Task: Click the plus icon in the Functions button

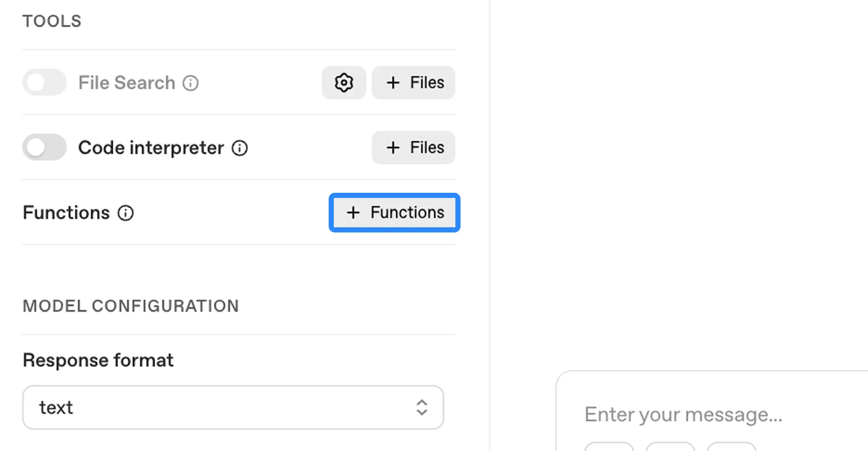Action: tap(353, 212)
